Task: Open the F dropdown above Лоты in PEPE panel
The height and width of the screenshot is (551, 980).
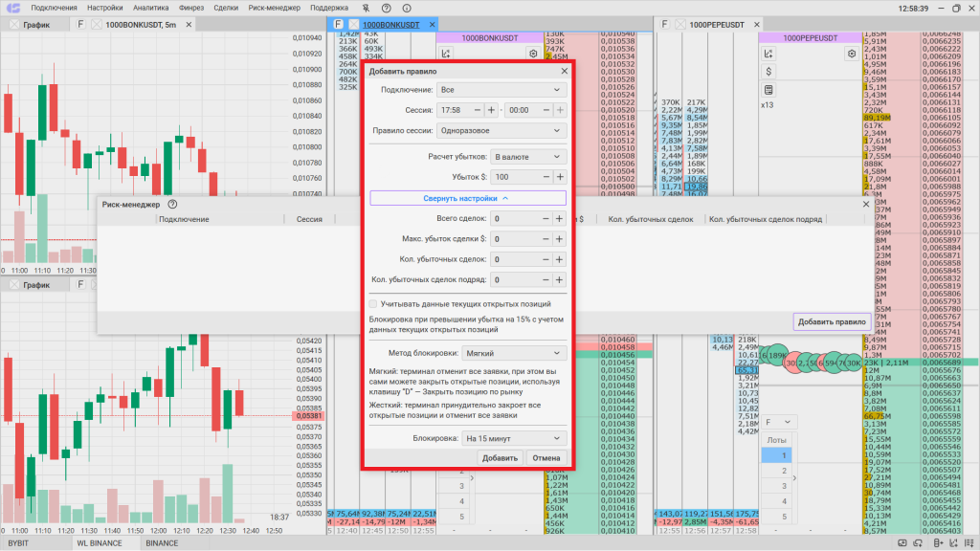Action: pyautogui.click(x=778, y=422)
